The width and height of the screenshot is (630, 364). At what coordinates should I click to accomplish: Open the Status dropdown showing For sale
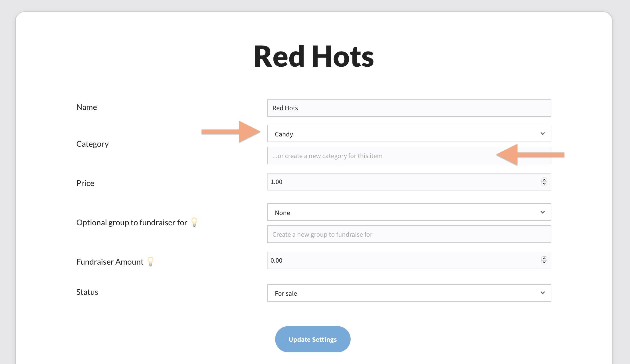[409, 293]
